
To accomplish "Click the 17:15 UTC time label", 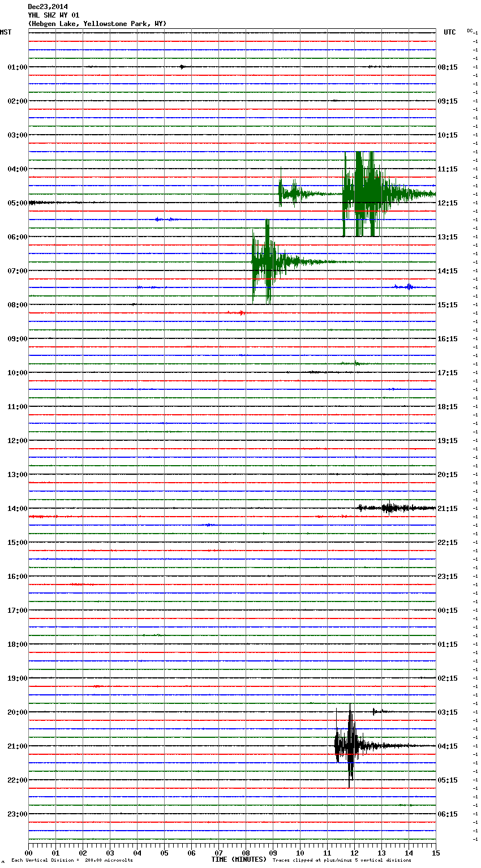I will 448,373.
